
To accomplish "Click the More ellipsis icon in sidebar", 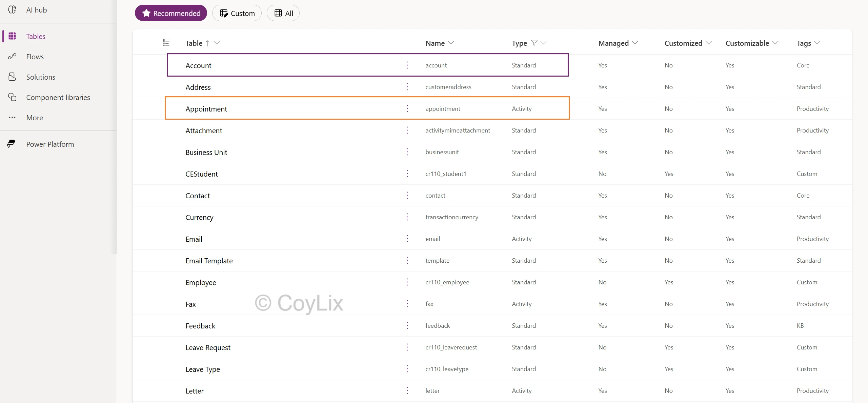I will coord(12,117).
